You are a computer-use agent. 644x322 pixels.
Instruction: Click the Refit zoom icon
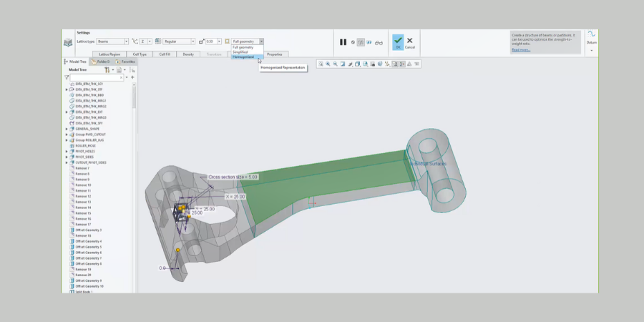point(321,64)
